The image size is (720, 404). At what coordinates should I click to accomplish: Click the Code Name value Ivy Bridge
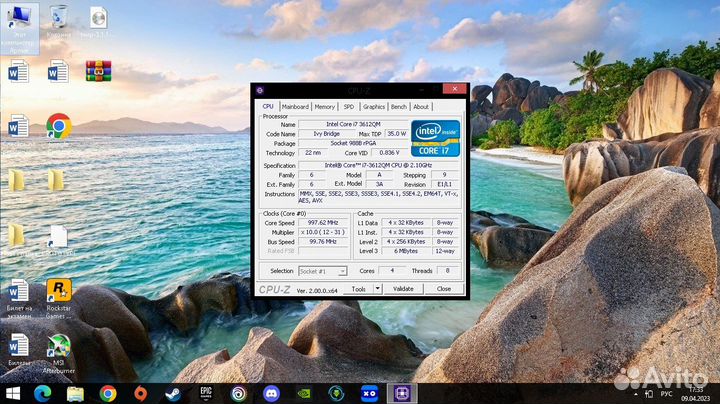tap(326, 134)
